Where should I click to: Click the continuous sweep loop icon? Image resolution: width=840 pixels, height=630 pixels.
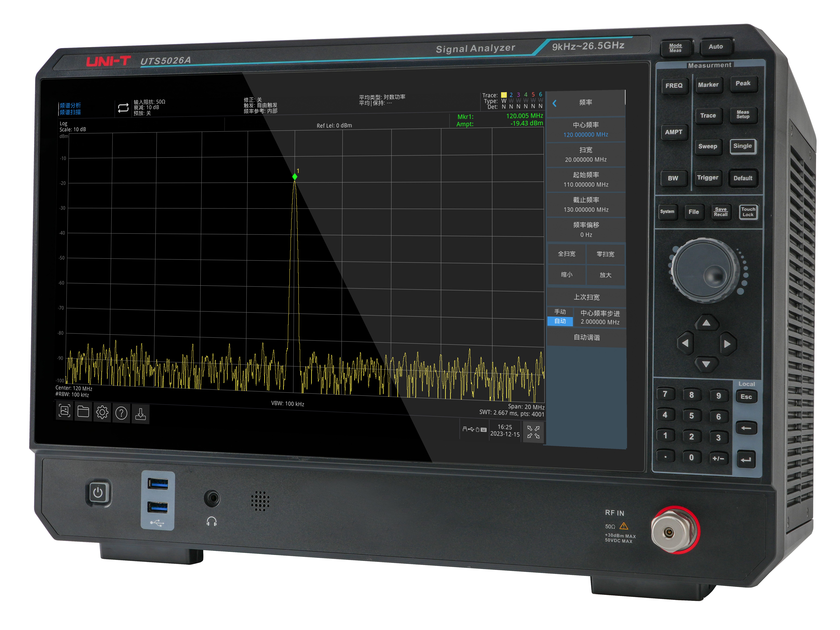(123, 108)
